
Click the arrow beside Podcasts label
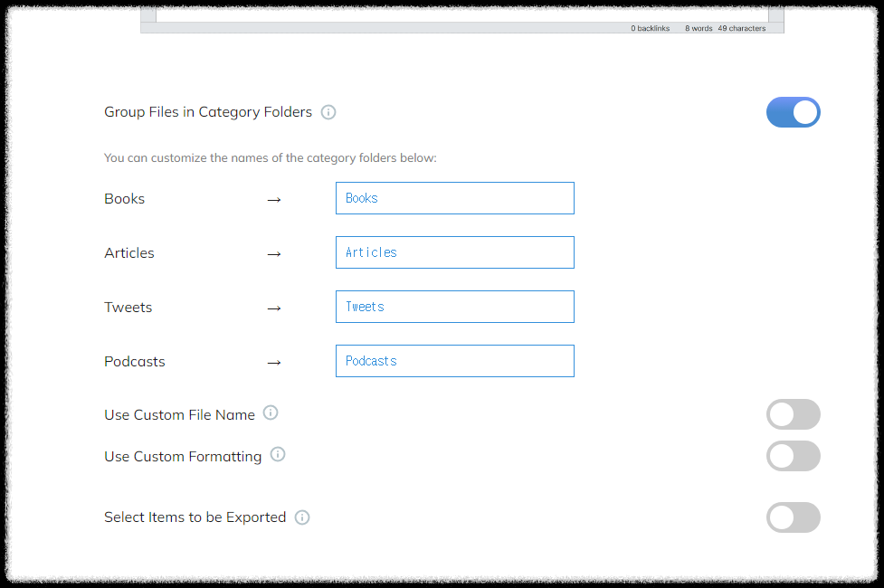pos(274,363)
